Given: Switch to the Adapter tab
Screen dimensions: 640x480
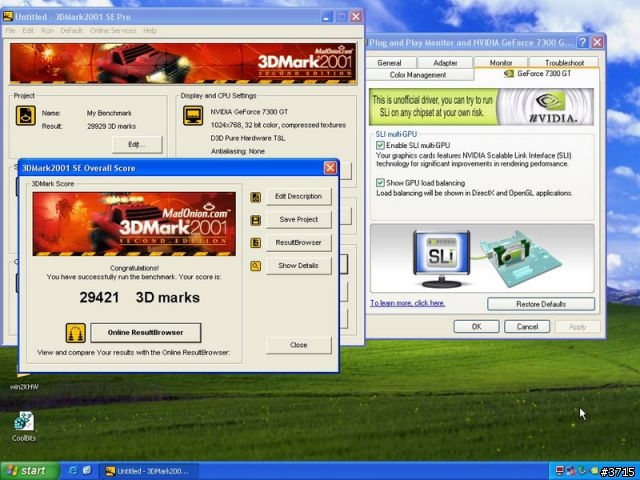Looking at the screenshot, I should pyautogui.click(x=445, y=63).
